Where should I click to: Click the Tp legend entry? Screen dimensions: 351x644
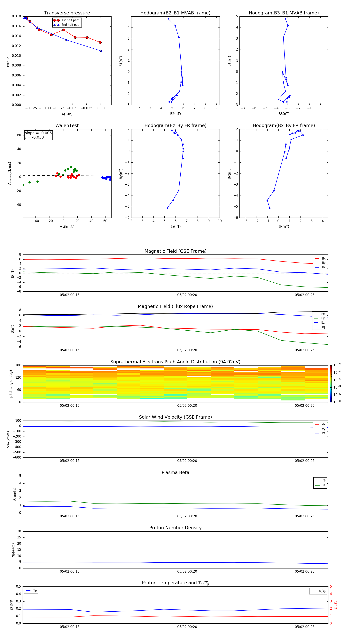[31, 591]
